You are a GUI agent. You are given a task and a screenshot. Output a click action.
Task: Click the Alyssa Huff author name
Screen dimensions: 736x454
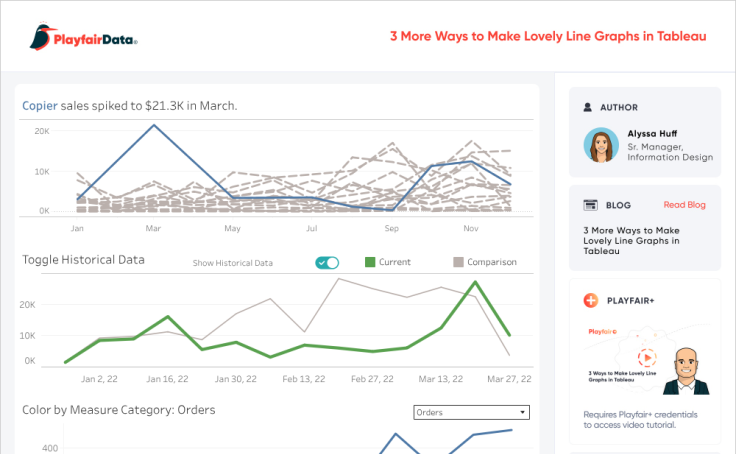[x=651, y=133]
